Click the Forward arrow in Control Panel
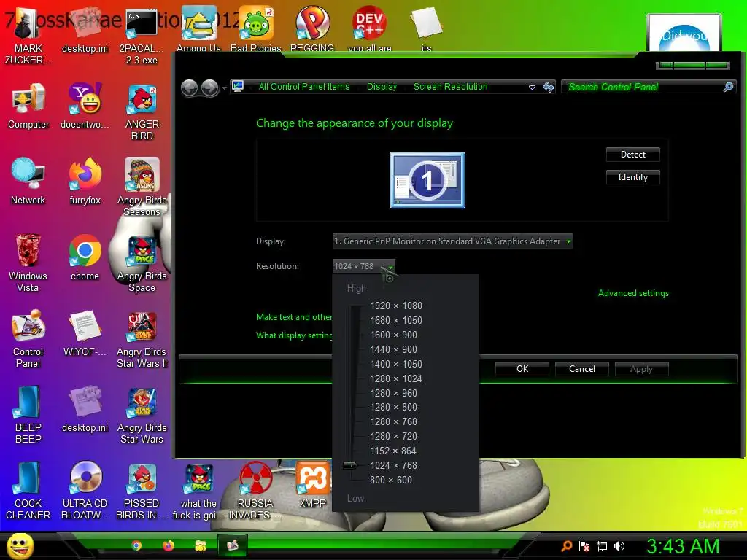The image size is (747, 560). [209, 87]
